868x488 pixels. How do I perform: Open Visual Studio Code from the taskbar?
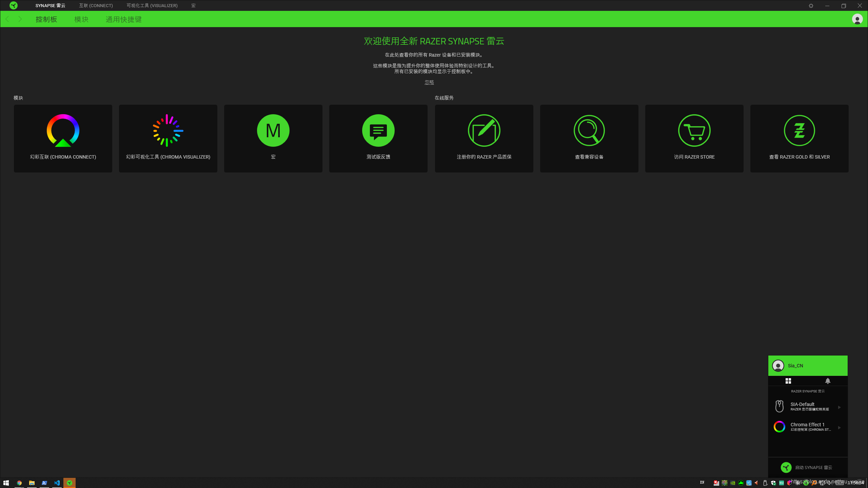(57, 483)
